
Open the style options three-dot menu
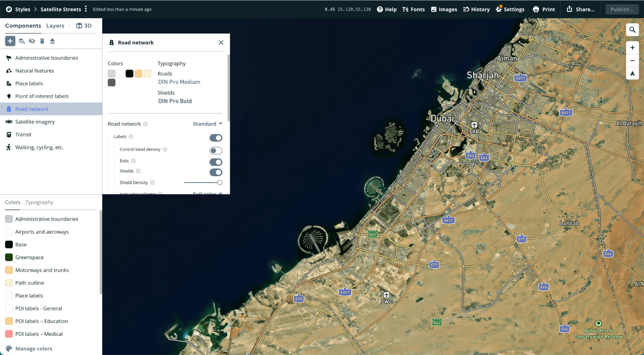tap(86, 9)
